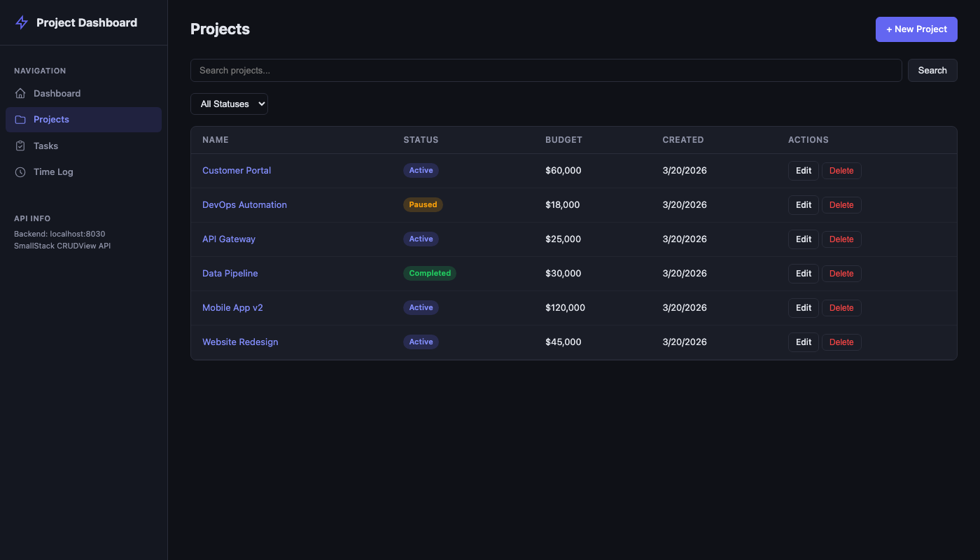
Task: Click the Completed badge on Data Pipeline
Action: click(x=429, y=273)
